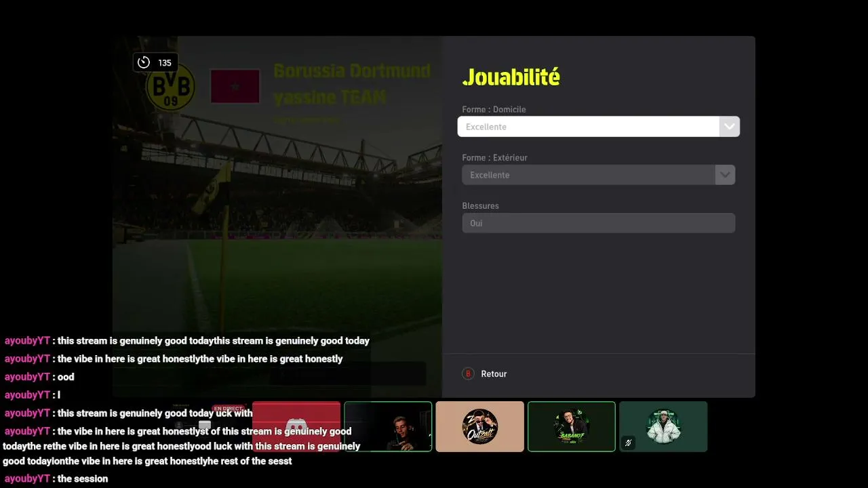Select the white jacket avatar participant tile

click(x=663, y=426)
